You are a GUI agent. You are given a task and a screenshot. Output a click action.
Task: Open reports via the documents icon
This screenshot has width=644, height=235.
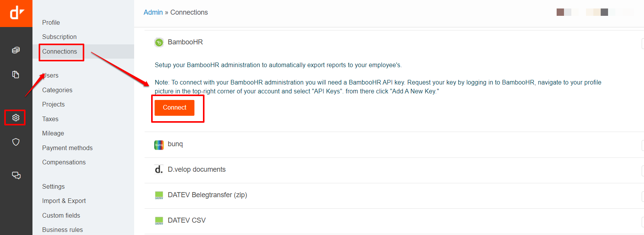(16, 74)
